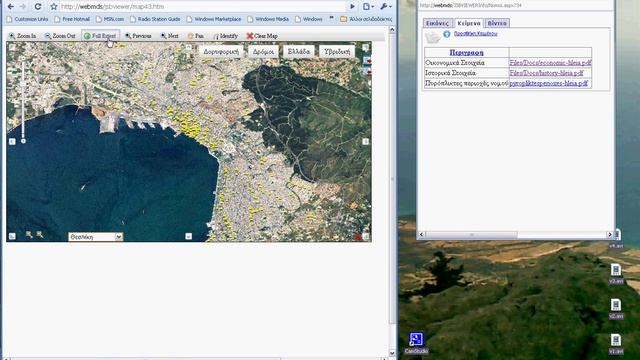Open the v2.avi desktop file icon
Screen dimensions: 640x360
click(x=616, y=309)
